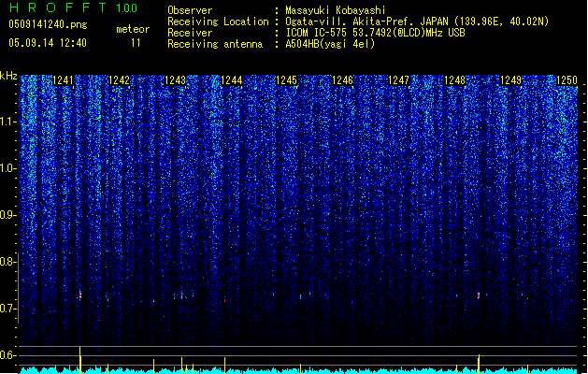Click the 1241 time marker
This screenshot has width=588, height=374.
pyautogui.click(x=63, y=80)
